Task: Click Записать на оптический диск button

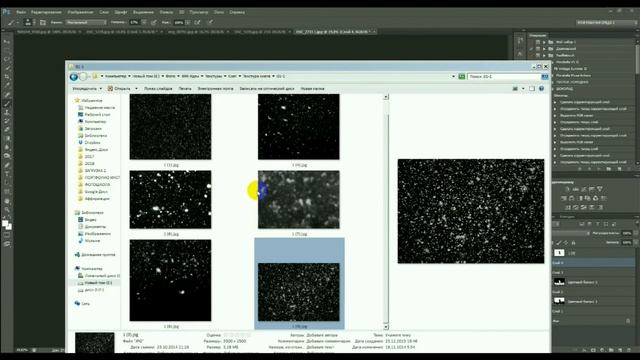Action: (267, 89)
